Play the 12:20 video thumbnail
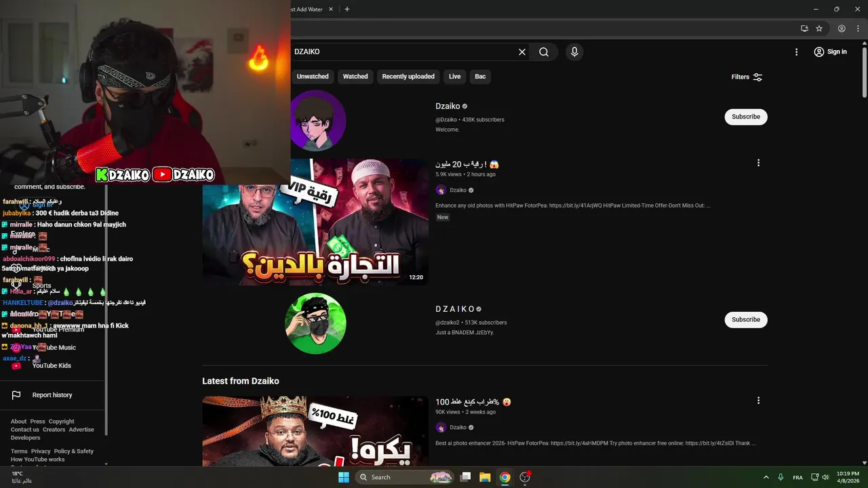The width and height of the screenshot is (868, 488). click(x=315, y=222)
